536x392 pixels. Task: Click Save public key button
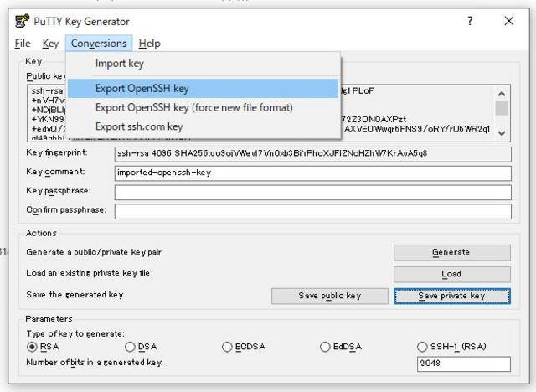coord(330,296)
